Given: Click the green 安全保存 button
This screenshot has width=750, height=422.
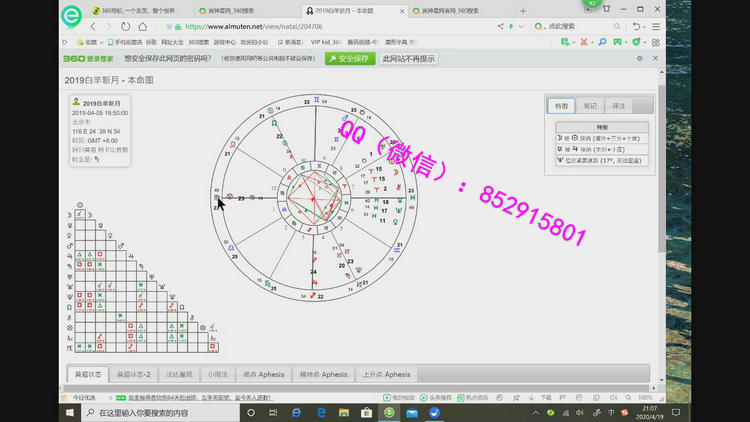Looking at the screenshot, I should click(349, 59).
